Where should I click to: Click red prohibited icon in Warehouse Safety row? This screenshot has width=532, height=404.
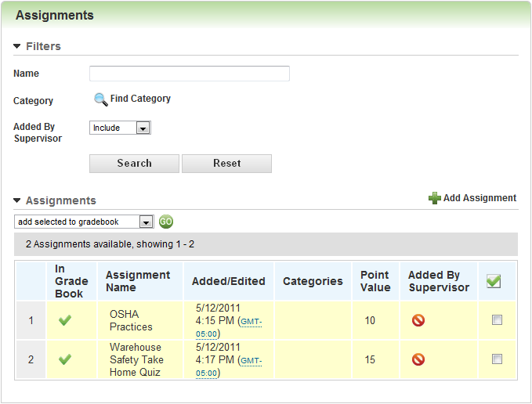[x=418, y=359]
